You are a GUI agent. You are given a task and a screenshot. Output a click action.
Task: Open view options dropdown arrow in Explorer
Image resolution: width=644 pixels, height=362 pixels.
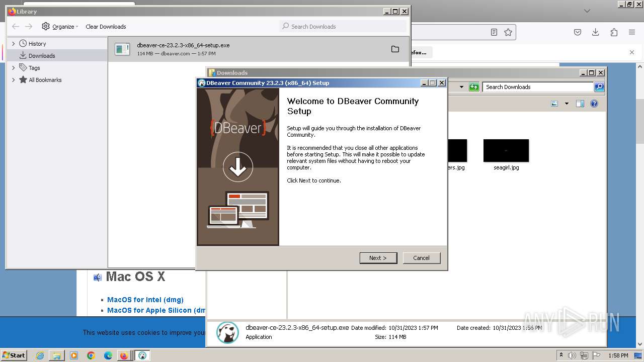(567, 104)
